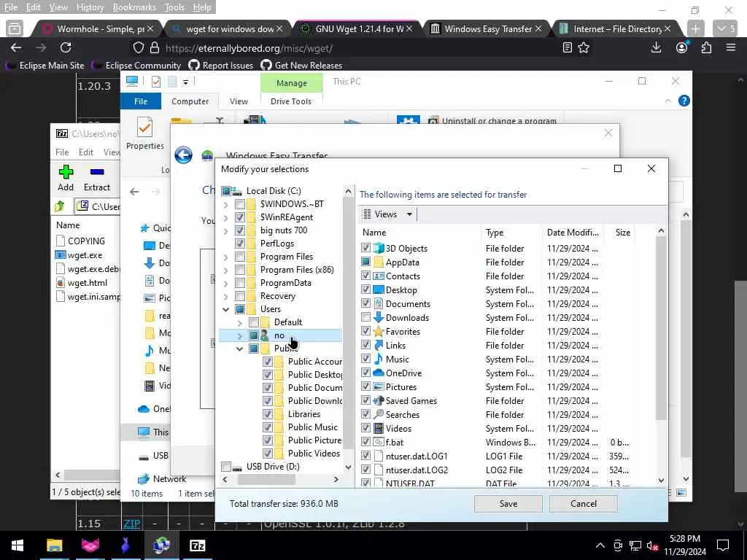Expand the no user tree node

(x=239, y=335)
